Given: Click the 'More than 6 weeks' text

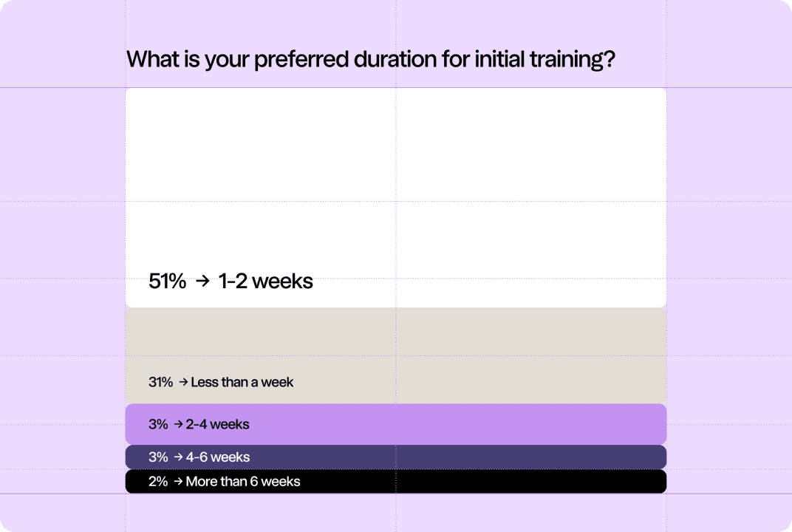Looking at the screenshot, I should tap(243, 482).
